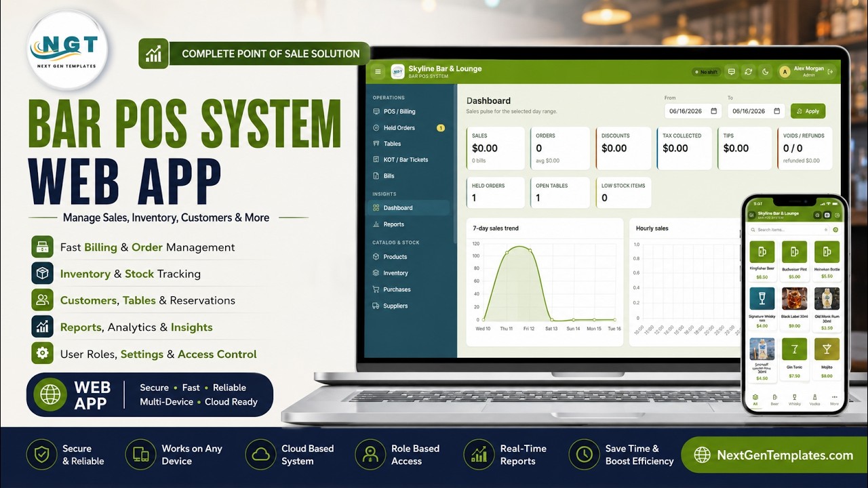The width and height of the screenshot is (868, 488).
Task: Click the NGT Next Gen Templates logo
Action: click(x=67, y=51)
